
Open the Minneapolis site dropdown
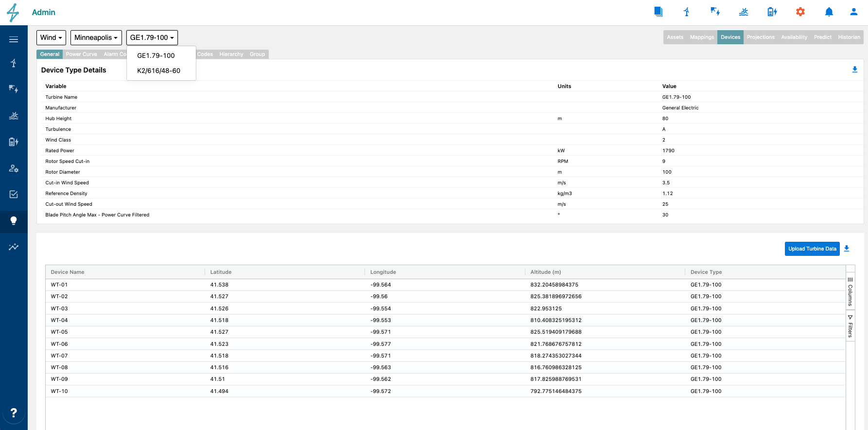click(x=96, y=37)
